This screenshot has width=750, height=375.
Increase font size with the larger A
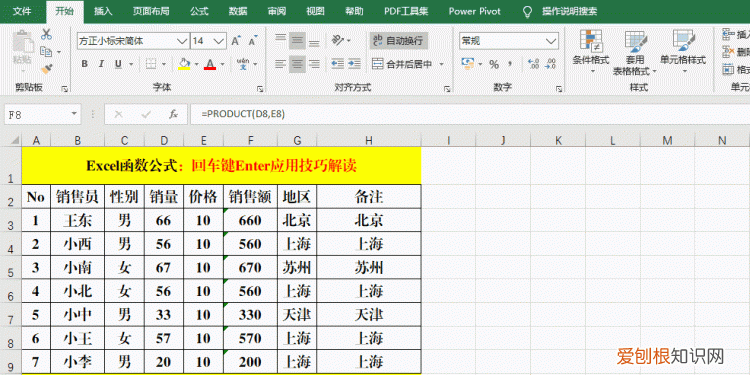(x=235, y=41)
